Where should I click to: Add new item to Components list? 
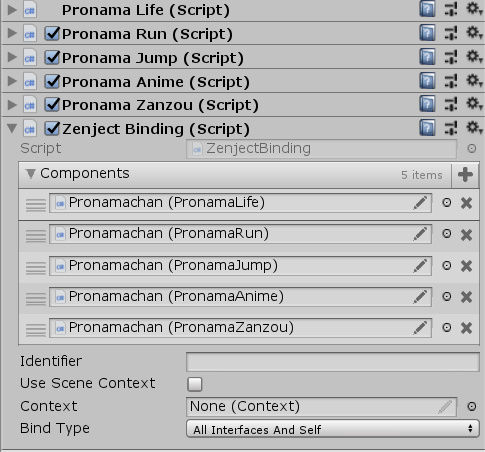tap(465, 174)
